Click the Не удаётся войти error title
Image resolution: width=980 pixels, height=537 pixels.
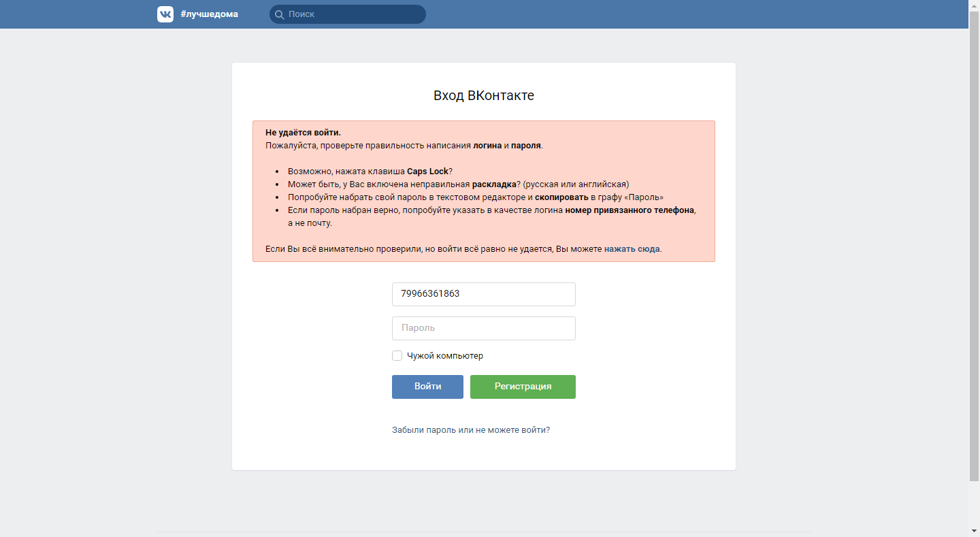(303, 133)
